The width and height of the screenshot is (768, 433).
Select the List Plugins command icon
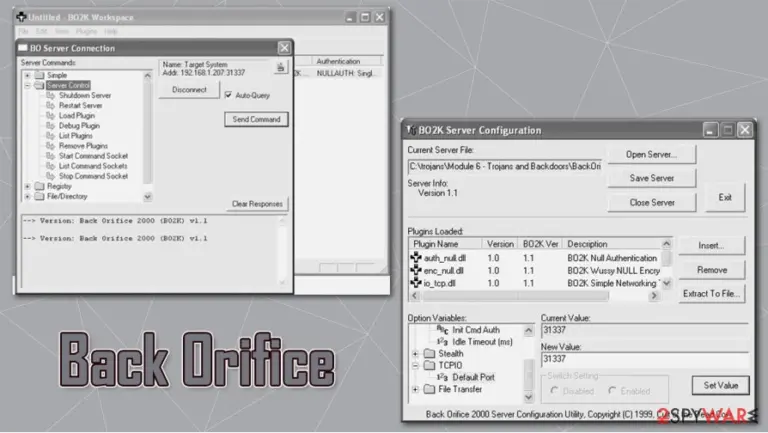[50, 136]
